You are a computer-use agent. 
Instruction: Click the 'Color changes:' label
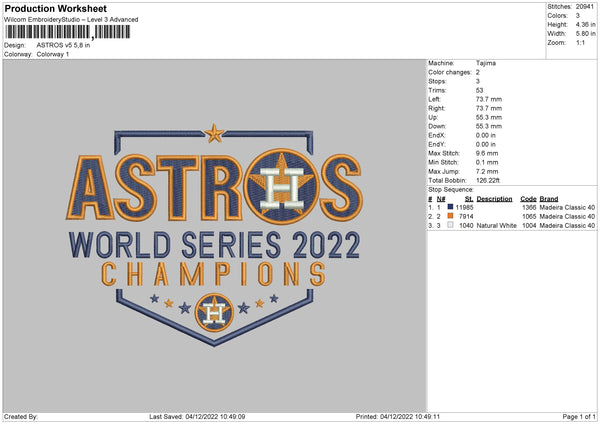(x=450, y=72)
